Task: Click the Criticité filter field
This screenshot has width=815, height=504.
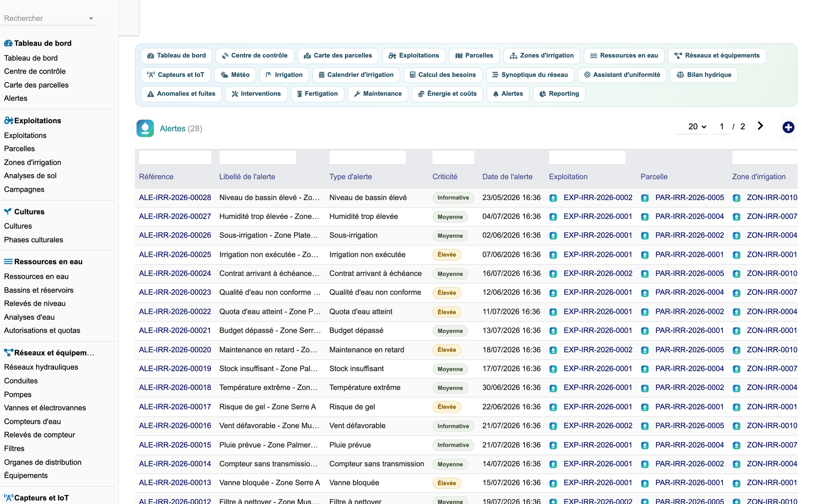Action: pos(453,158)
